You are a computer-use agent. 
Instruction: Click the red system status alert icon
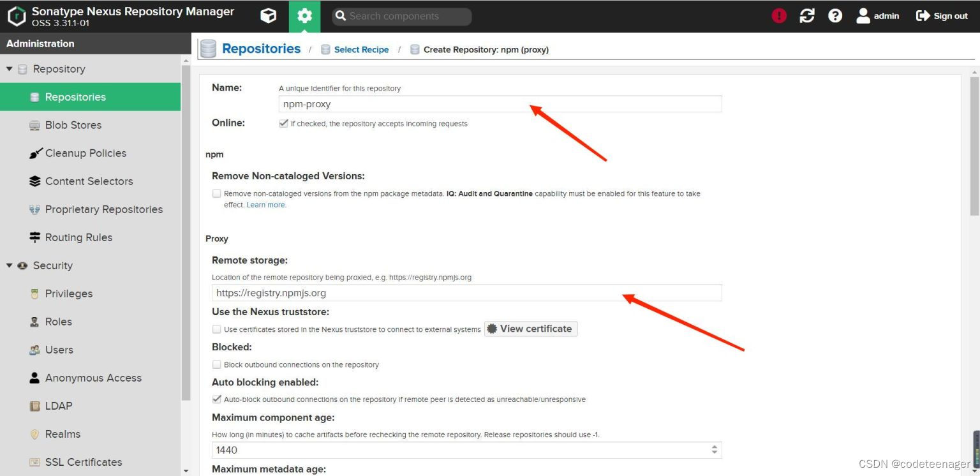pyautogui.click(x=779, y=16)
